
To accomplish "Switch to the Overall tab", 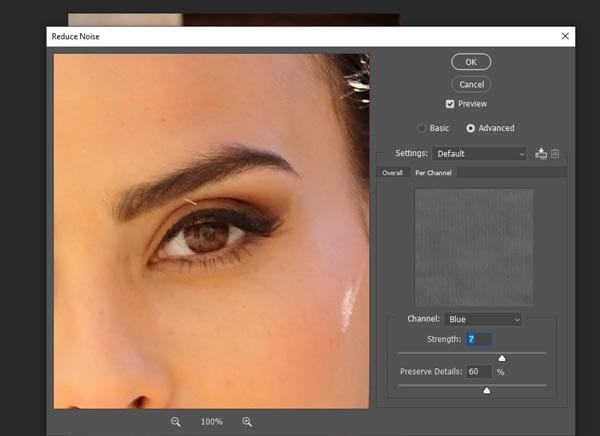I will tap(393, 173).
